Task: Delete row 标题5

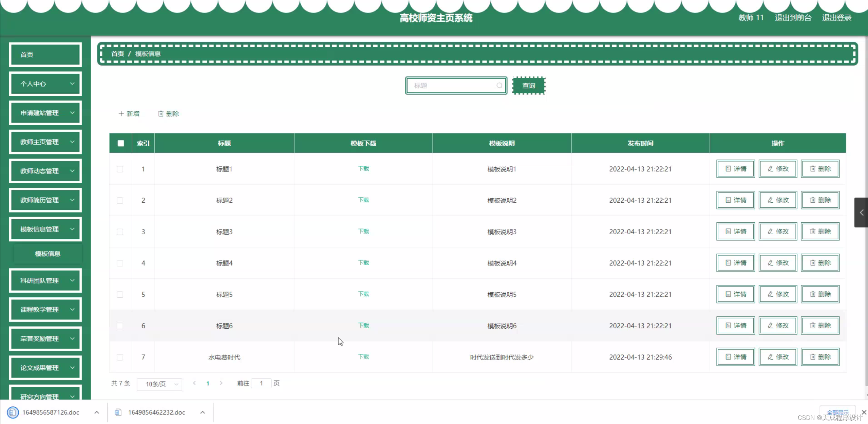Action: (820, 294)
